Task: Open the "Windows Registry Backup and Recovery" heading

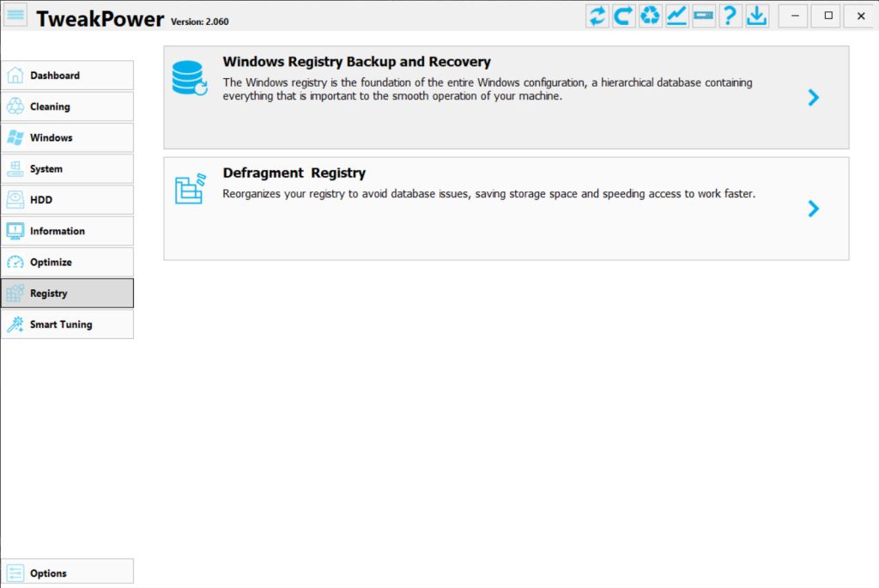Action: (356, 62)
